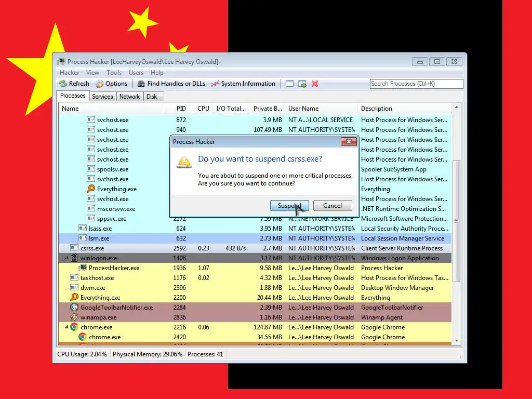Click the spoolsv.exe process icon
The height and width of the screenshot is (399, 532).
pyautogui.click(x=90, y=169)
